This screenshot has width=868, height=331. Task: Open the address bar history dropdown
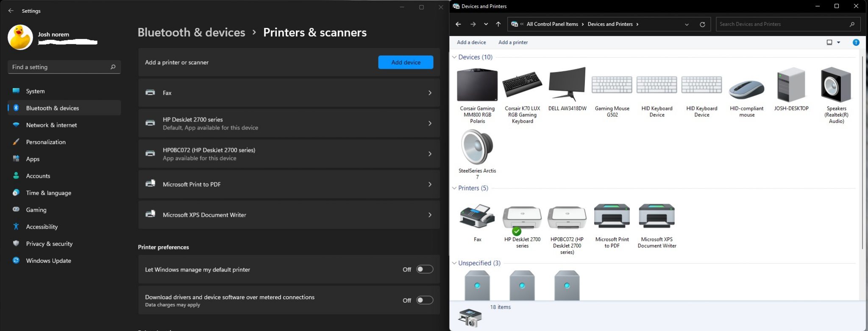pos(687,24)
